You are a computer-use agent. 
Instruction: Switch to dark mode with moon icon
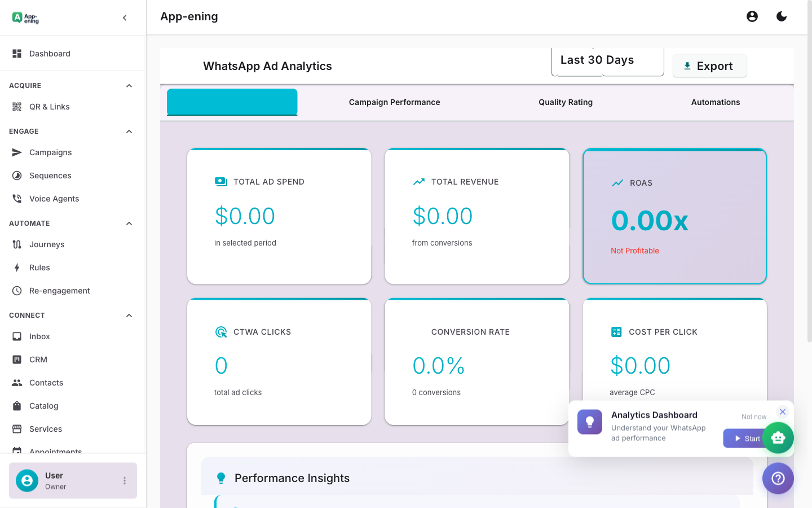click(x=782, y=16)
